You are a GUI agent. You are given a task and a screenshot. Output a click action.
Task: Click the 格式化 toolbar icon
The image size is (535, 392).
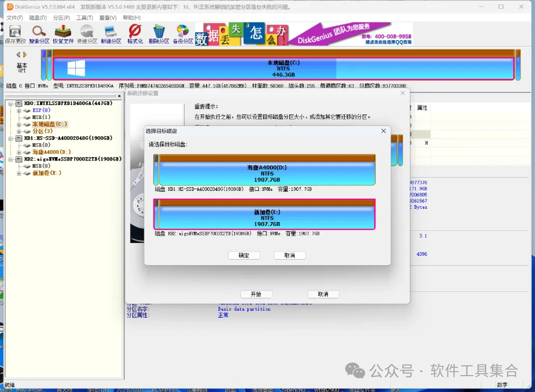click(x=135, y=33)
